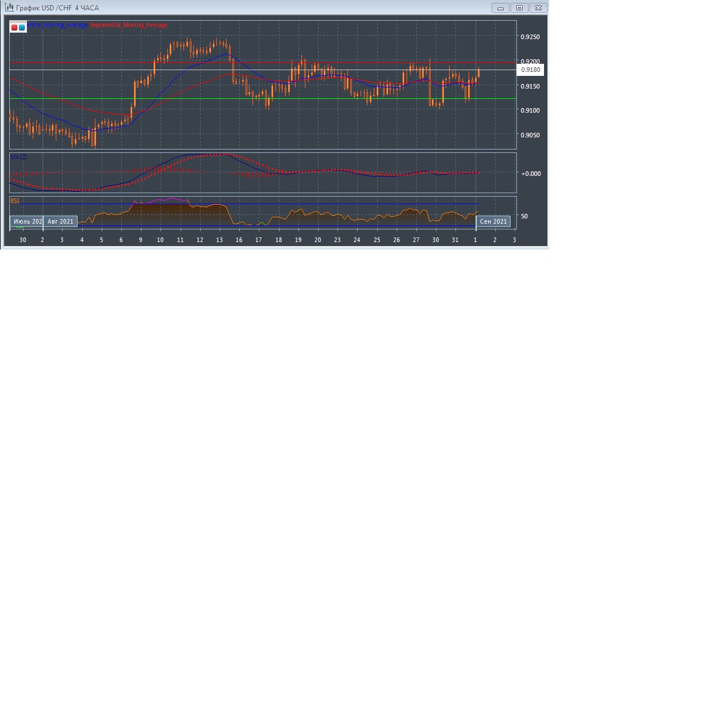This screenshot has width=728, height=706.
Task: Click the MACD indicator label
Action: pos(19,157)
